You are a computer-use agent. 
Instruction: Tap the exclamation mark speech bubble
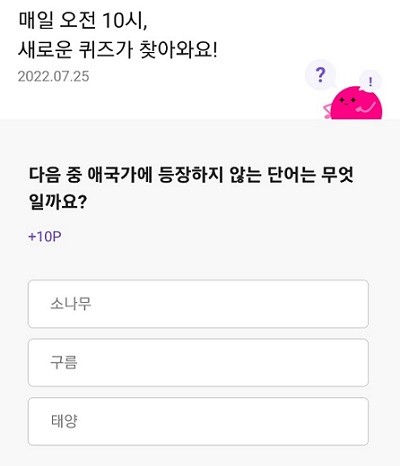coord(371,81)
